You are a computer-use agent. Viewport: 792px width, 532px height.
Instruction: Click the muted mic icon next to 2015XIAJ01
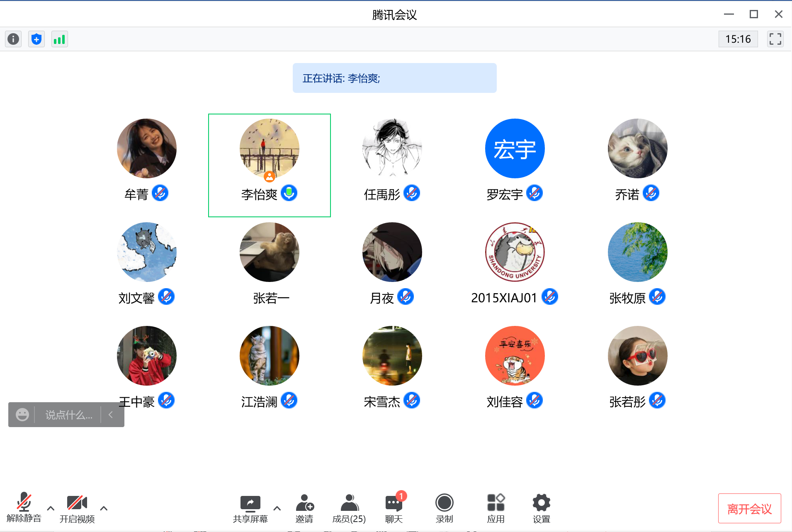[x=550, y=297]
